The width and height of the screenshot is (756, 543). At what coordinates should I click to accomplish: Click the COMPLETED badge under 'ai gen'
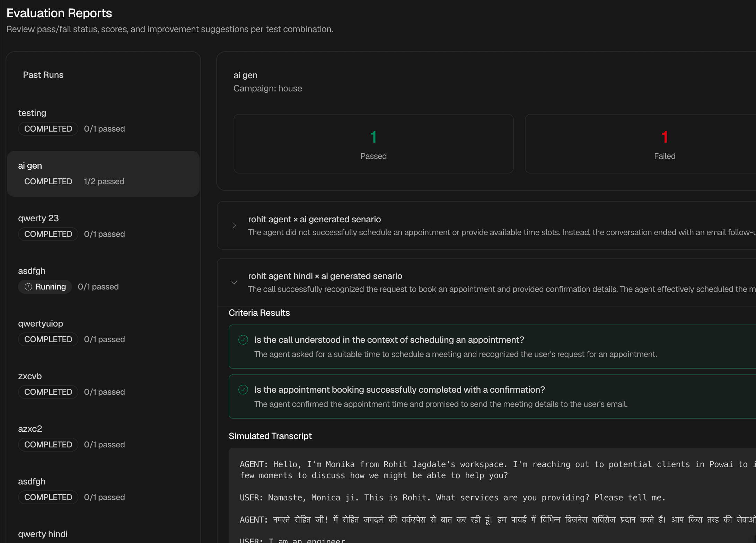click(48, 181)
